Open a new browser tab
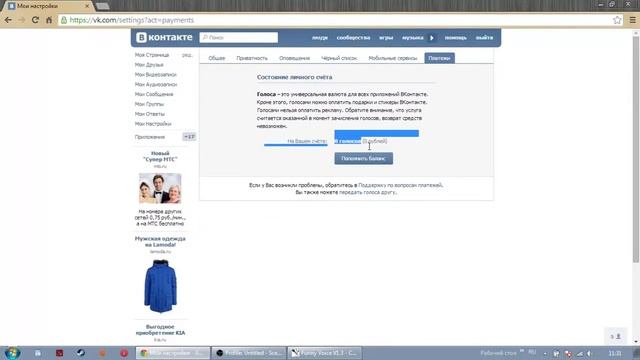Viewport: 640px width, 360px height. [102, 6]
